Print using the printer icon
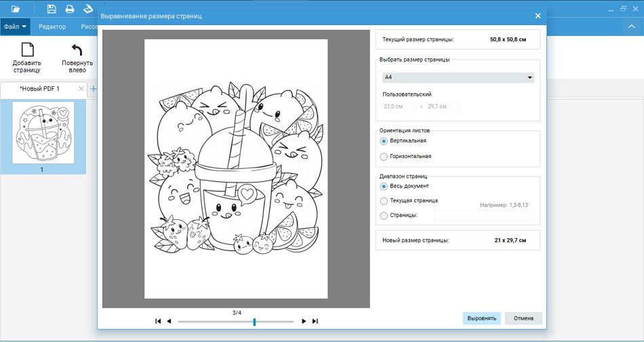Screen dimensions: 644x342 [70, 9]
